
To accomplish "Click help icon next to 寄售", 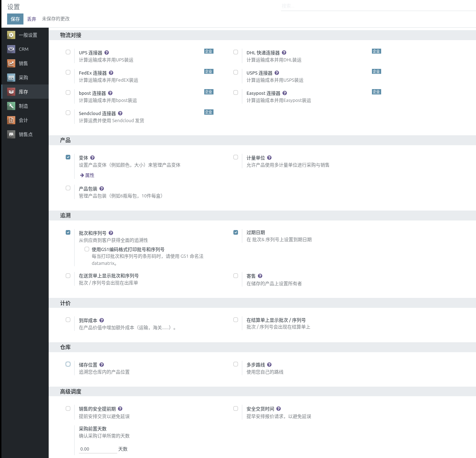I will tap(260, 276).
